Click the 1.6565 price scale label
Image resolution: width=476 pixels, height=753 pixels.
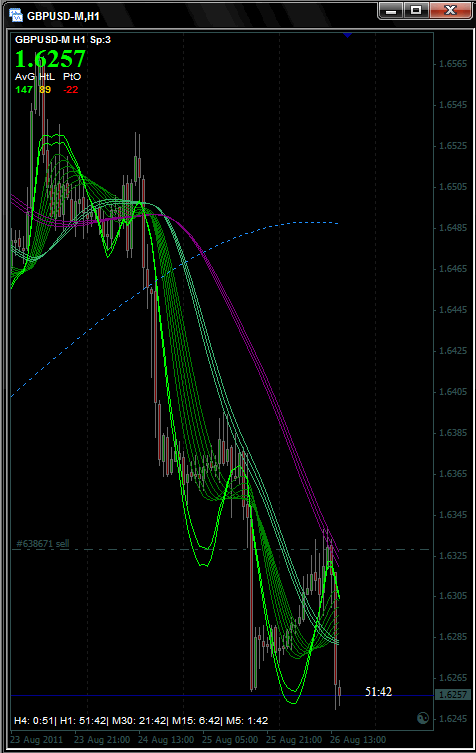click(453, 64)
